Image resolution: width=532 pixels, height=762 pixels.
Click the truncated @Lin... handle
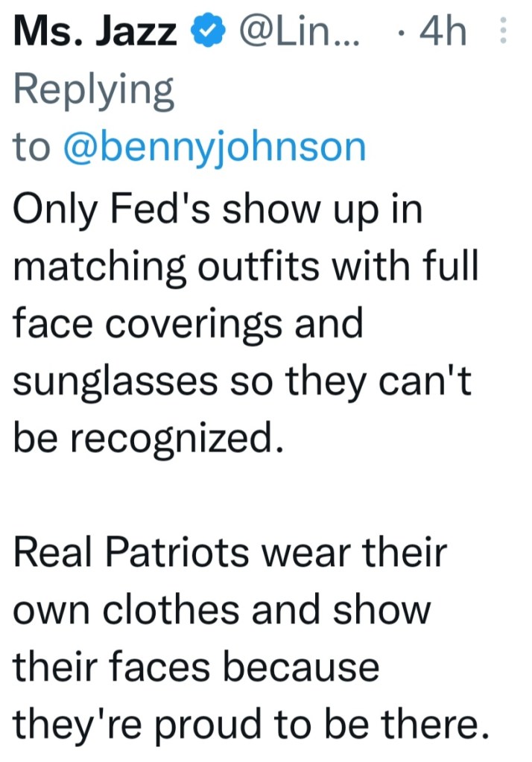click(297, 32)
